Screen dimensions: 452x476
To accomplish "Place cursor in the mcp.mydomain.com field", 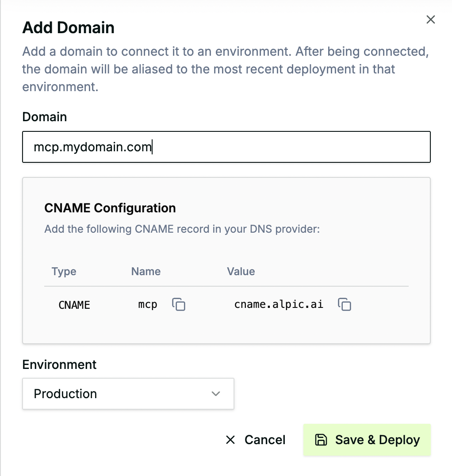I will [226, 147].
